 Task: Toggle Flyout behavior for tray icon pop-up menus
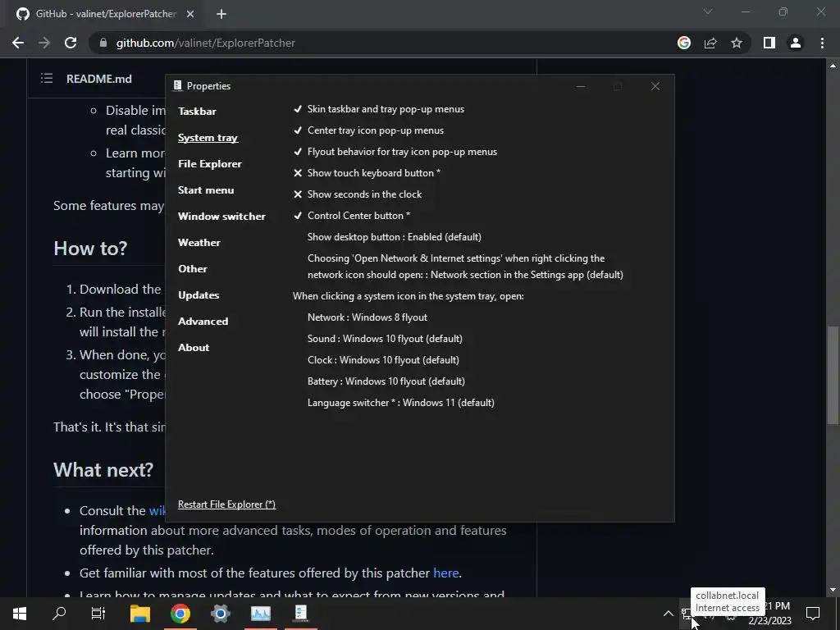395,152
